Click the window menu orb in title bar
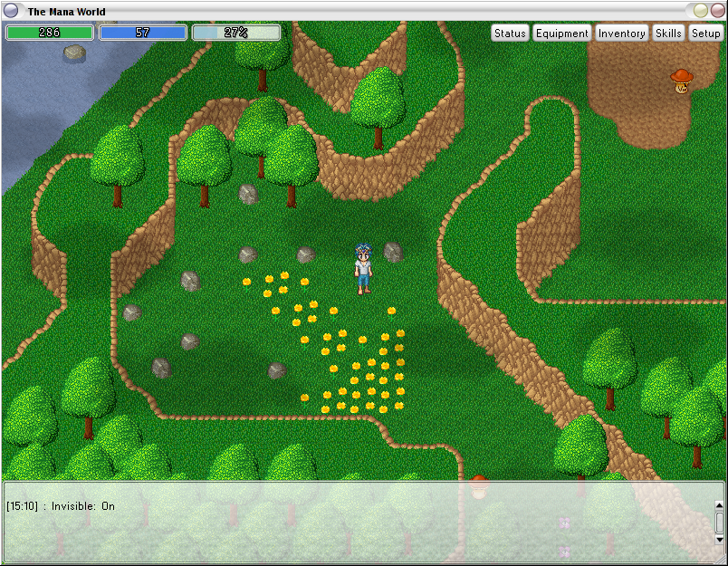Viewport: 728px width, 566px height. point(11,11)
